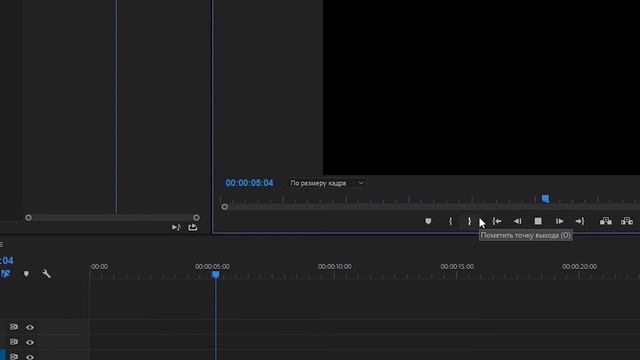
Task: Click the 00:00:20:00 ruler mark
Action: pyautogui.click(x=580, y=267)
